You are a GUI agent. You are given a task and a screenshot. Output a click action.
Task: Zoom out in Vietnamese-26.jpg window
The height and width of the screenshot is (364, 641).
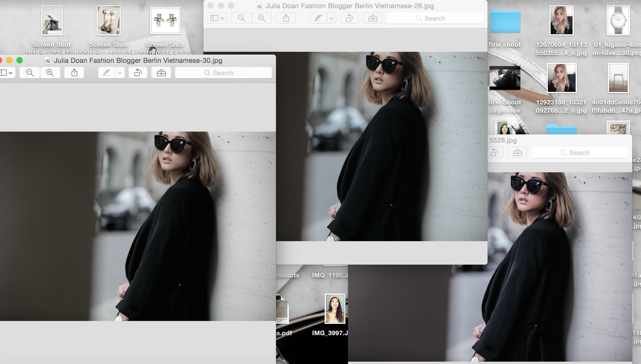point(241,18)
